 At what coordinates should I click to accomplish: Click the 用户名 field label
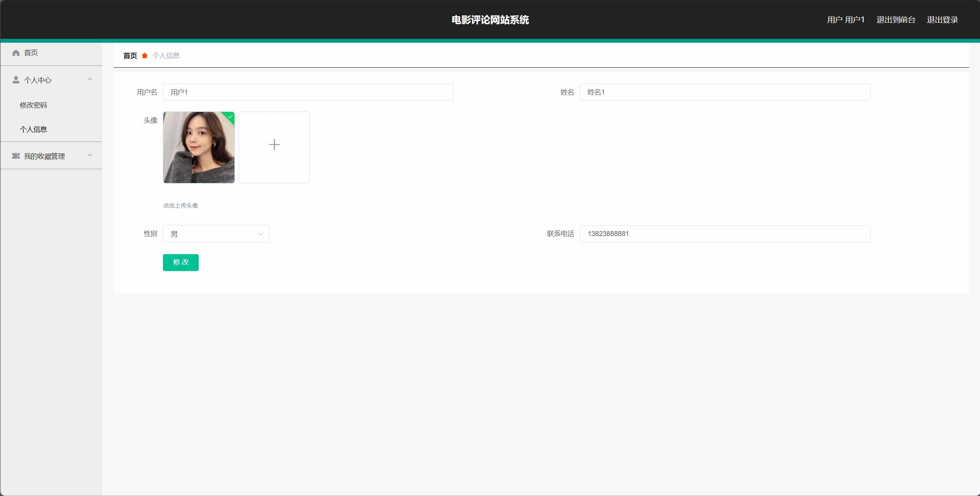147,92
